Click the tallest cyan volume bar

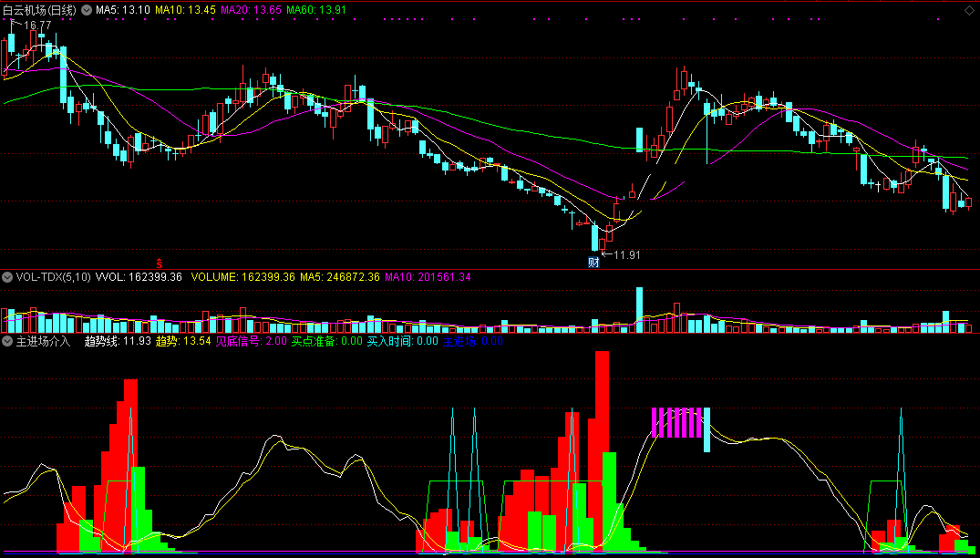(x=639, y=310)
